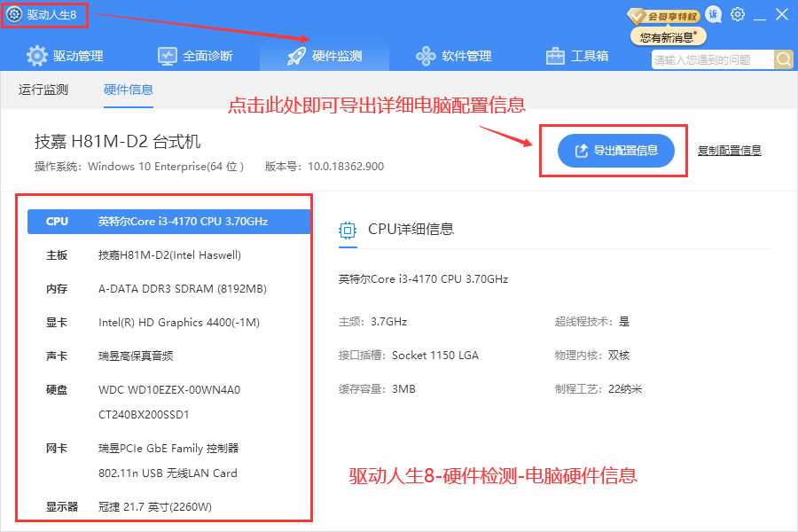The height and width of the screenshot is (532, 798).
Task: Select the 内存 A-DATA DDR3 row
Action: (x=168, y=289)
